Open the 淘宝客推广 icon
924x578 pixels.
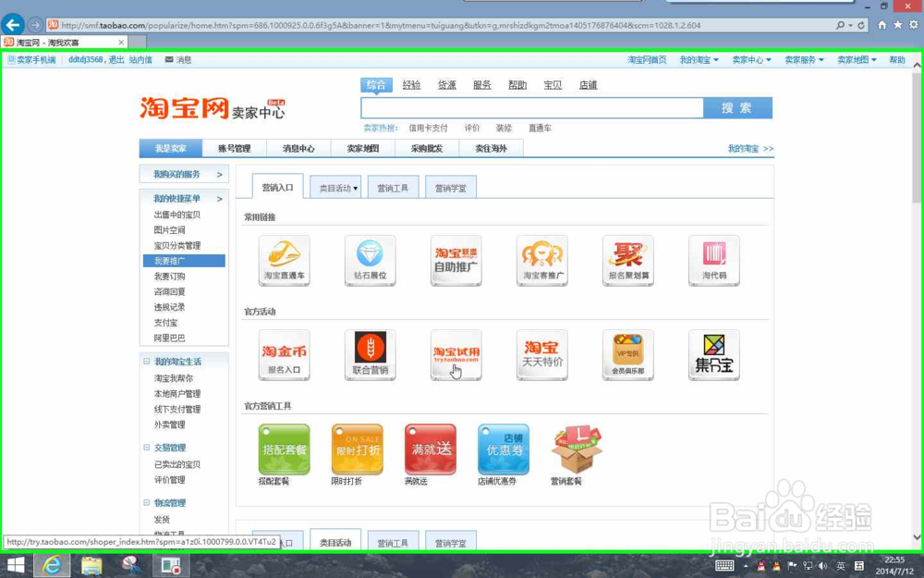[x=542, y=261]
